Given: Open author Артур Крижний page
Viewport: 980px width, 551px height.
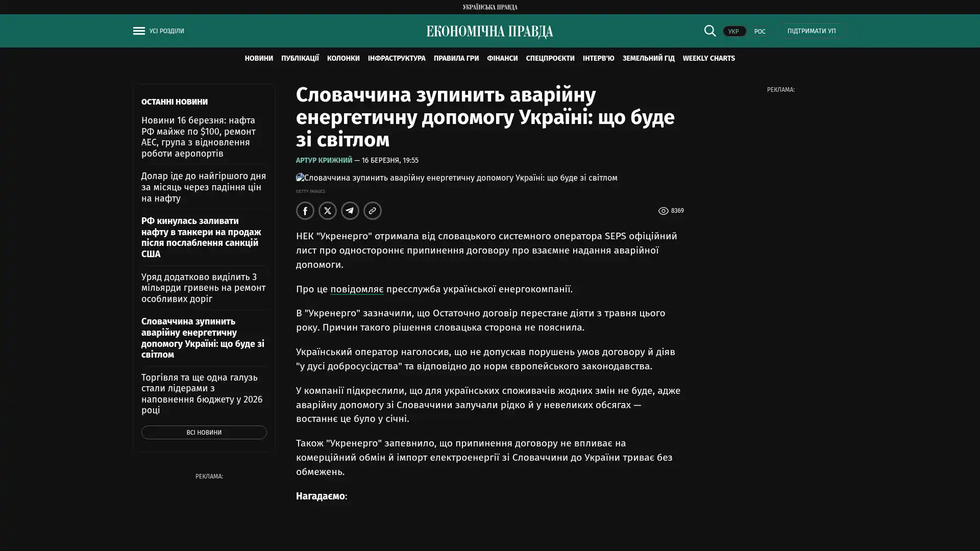Looking at the screenshot, I should [324, 161].
